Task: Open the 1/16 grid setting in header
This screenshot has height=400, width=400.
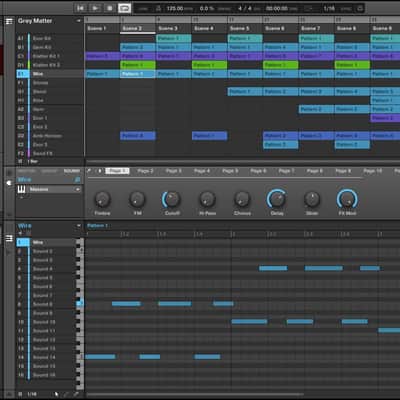Action: point(329,8)
